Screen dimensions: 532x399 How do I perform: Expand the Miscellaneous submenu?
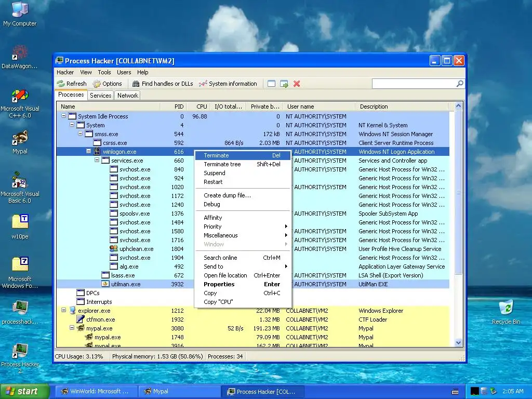(x=243, y=235)
